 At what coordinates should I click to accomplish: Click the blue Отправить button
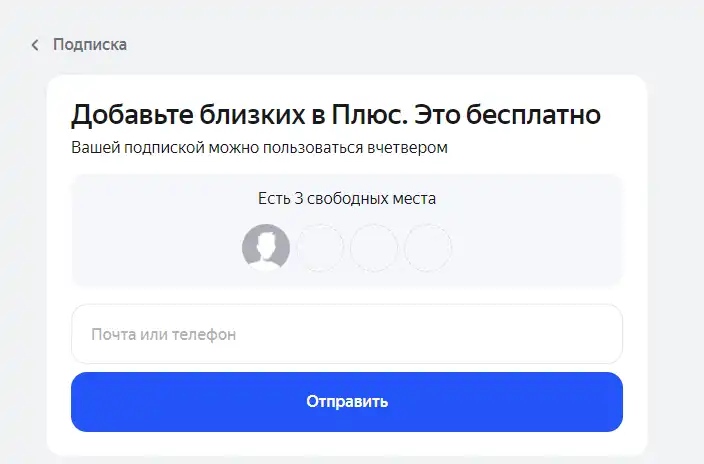point(347,402)
